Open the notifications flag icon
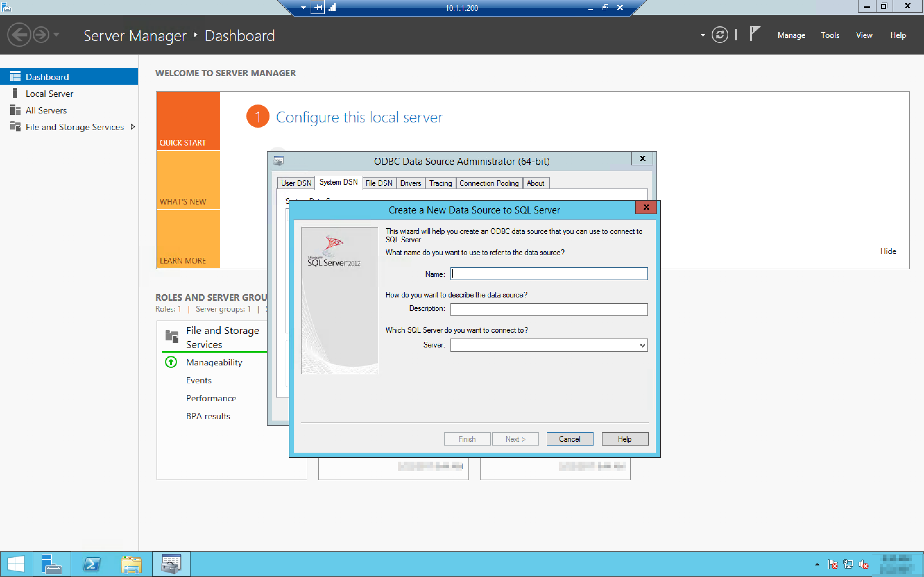The height and width of the screenshot is (577, 924). 755,34
